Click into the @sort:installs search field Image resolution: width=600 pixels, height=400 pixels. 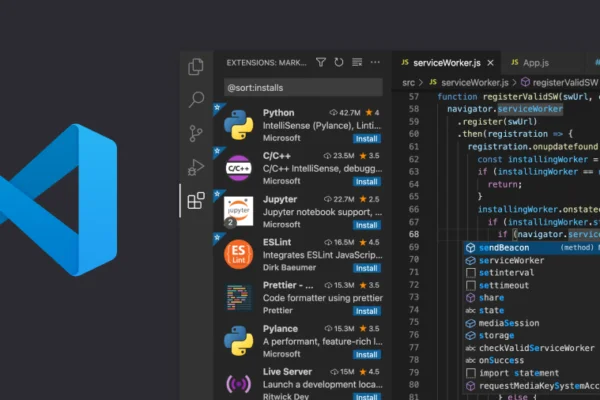click(303, 88)
